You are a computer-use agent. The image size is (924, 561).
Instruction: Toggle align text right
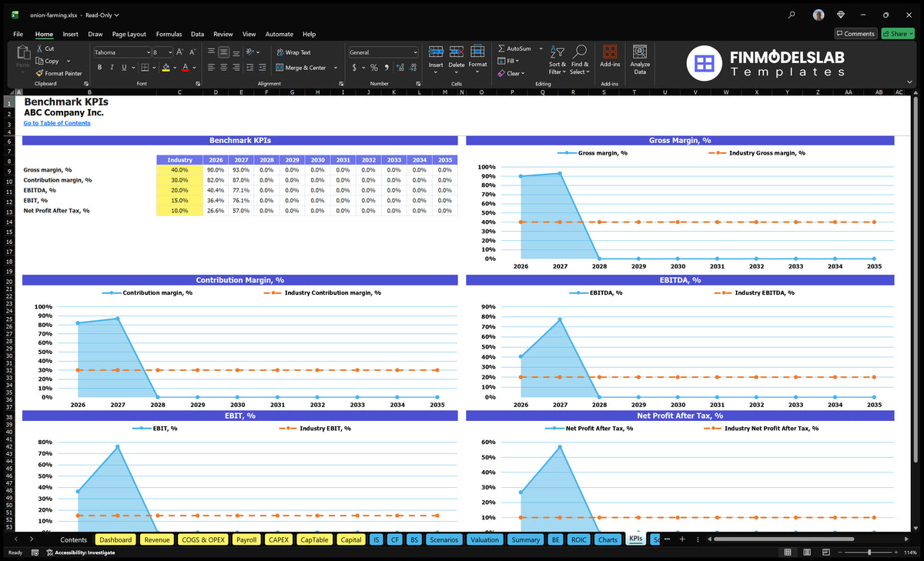point(236,68)
